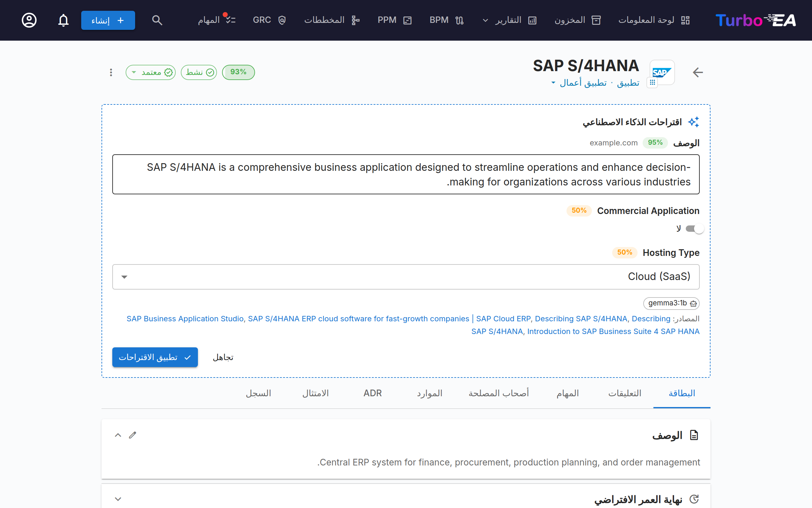
Task: Click the SAP logo thumbnail
Action: 662,72
